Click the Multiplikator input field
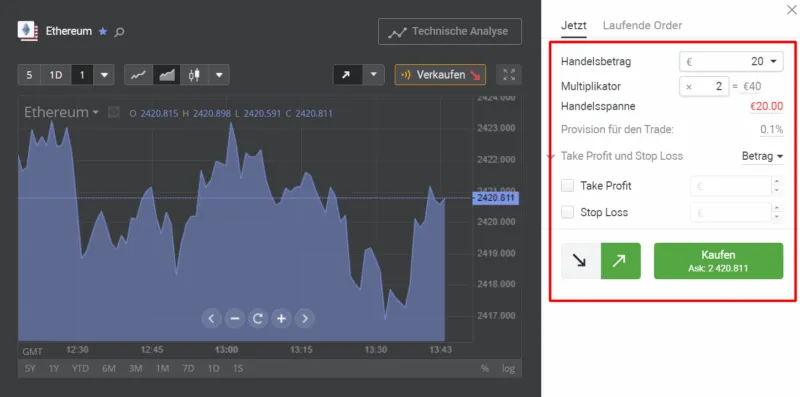Image resolution: width=800 pixels, height=397 pixels. [704, 87]
